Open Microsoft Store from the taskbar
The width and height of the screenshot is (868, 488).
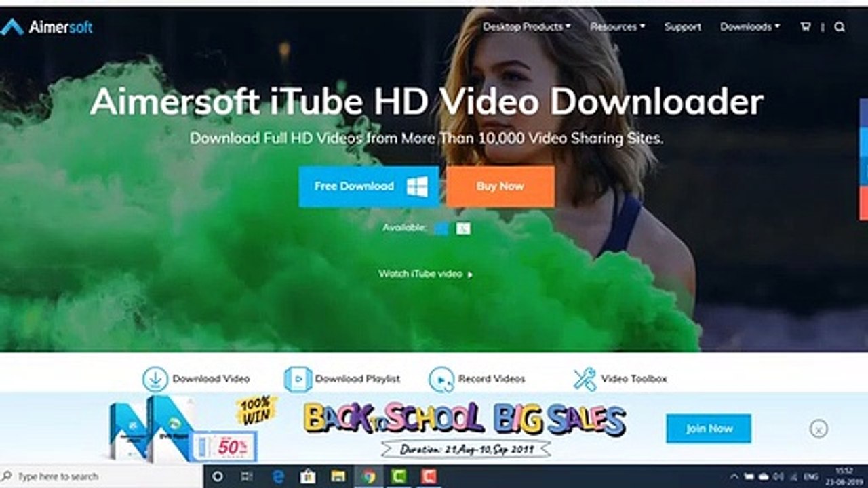[308, 476]
